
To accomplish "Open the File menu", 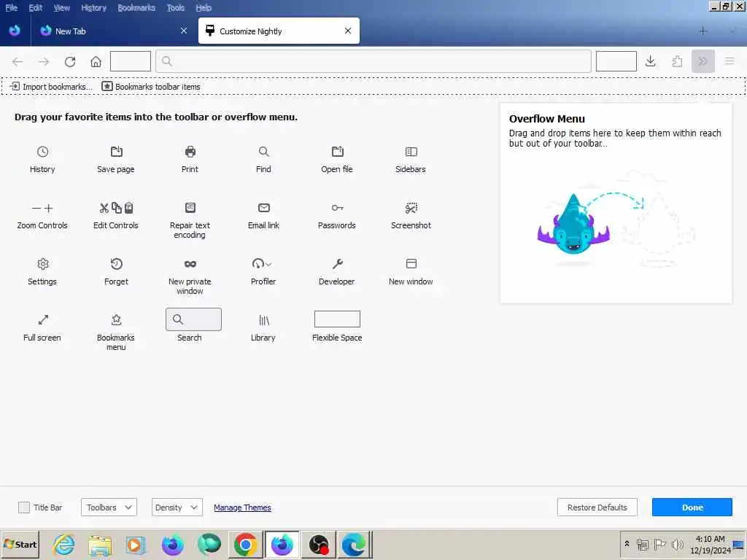I will (12, 7).
